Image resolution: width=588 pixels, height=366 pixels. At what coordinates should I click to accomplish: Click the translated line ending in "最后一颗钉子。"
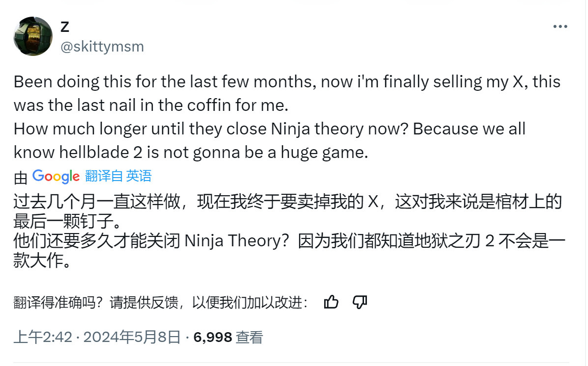(65, 222)
